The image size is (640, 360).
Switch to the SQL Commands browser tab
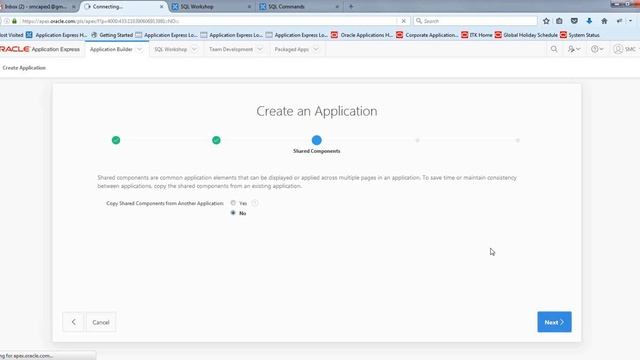pyautogui.click(x=299, y=7)
